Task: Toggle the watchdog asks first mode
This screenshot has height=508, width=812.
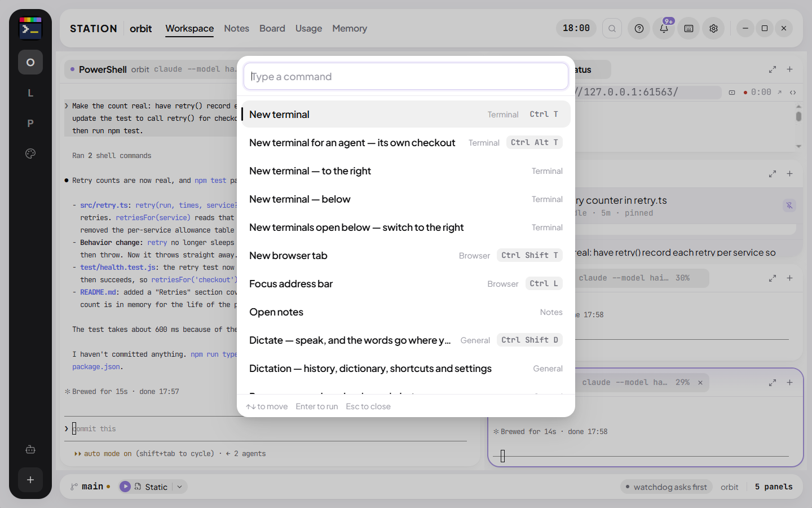Action: coord(666,487)
